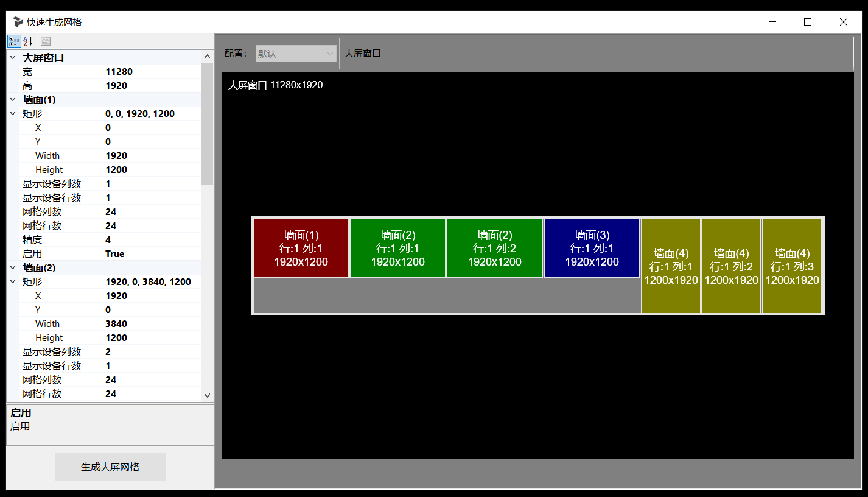Collapse the first 矩形 property under 墙面(1)
The image size is (868, 497).
click(13, 113)
